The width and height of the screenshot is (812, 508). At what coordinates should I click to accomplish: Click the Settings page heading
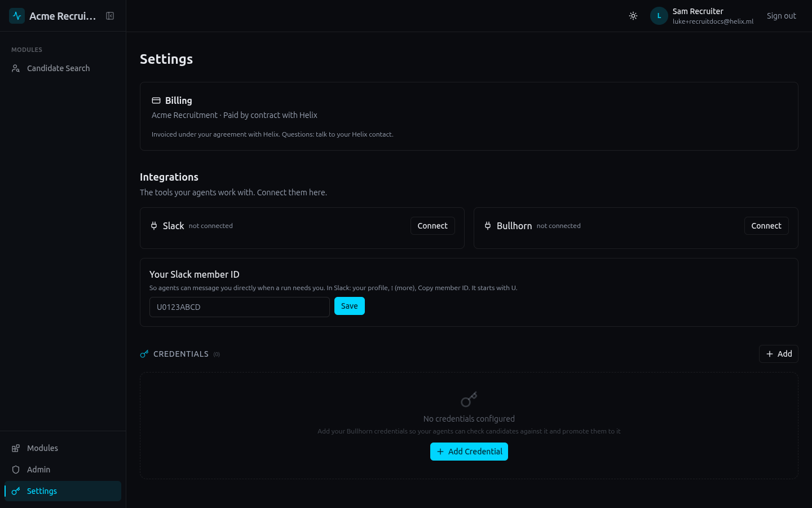pyautogui.click(x=166, y=59)
